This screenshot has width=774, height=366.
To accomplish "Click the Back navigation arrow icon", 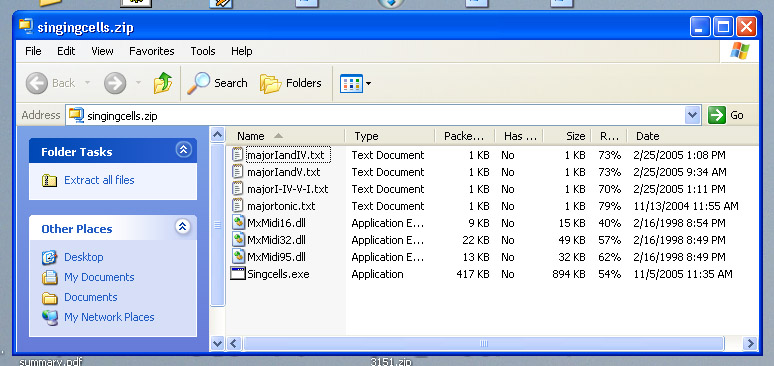I will point(37,83).
